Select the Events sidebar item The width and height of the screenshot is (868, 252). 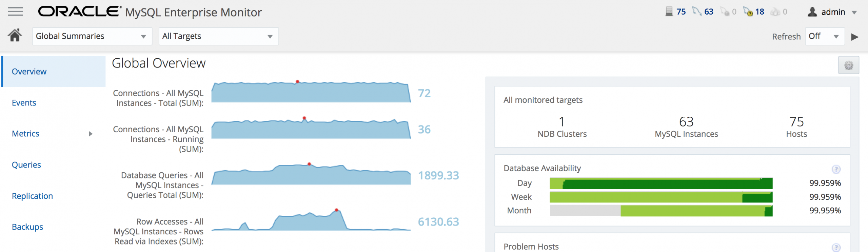(24, 103)
